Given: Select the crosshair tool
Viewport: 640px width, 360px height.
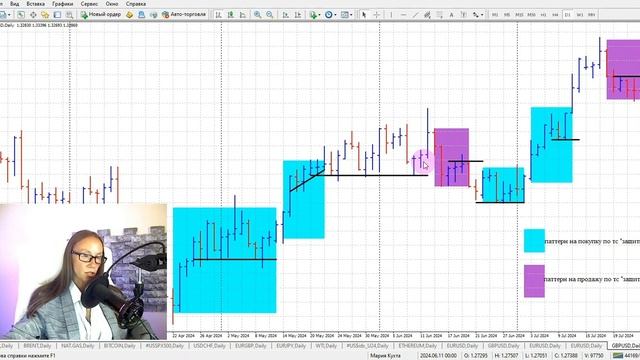Looking at the screenshot, I should point(376,15).
